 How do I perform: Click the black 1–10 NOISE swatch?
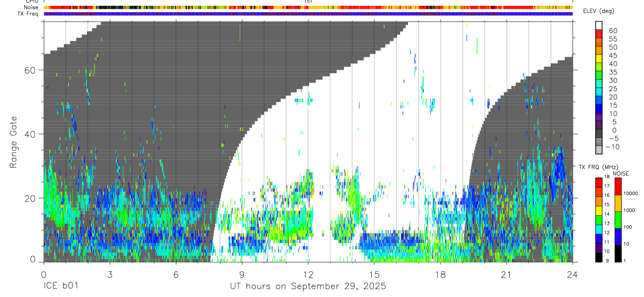[618, 253]
